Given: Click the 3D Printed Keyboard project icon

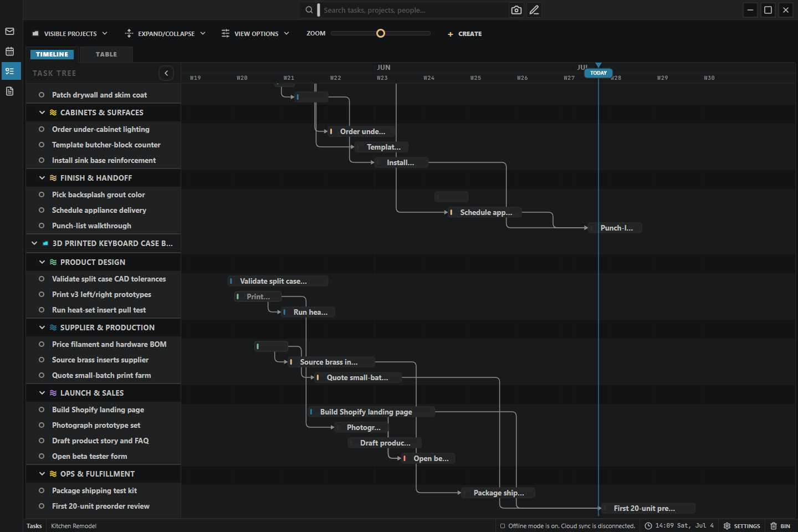Looking at the screenshot, I should point(45,243).
